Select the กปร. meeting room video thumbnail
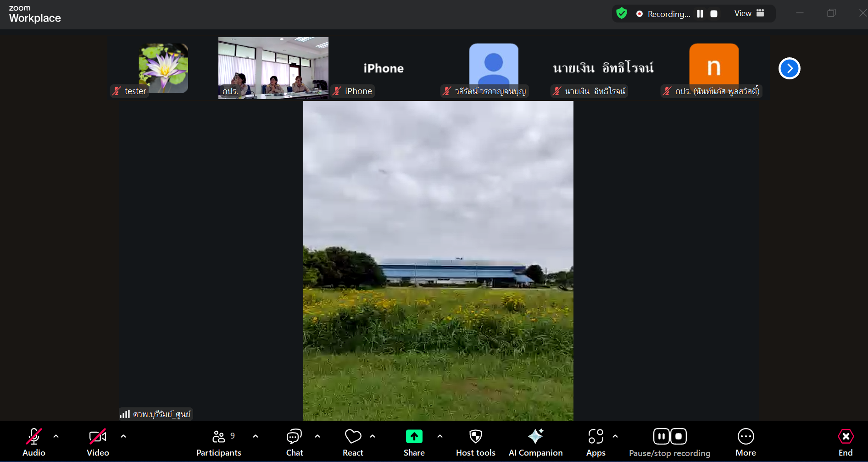This screenshot has height=462, width=868. 273,68
